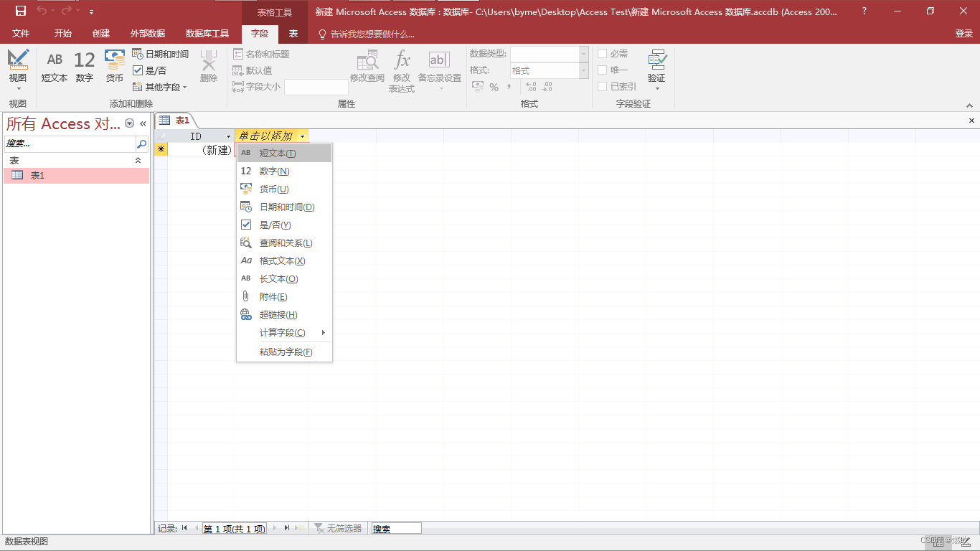Image resolution: width=980 pixels, height=551 pixels.
Task: Click 粘贴为字段(F) menu item
Action: coord(285,352)
